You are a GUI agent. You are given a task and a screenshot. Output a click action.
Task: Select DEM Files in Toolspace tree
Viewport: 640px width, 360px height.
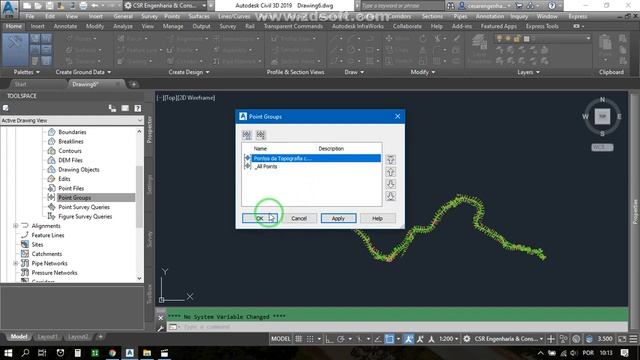coord(70,160)
